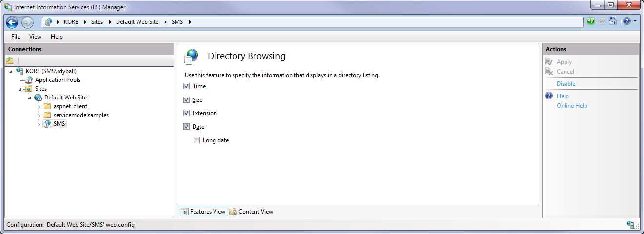
Task: Click the SMS application globe icon
Action: (x=47, y=124)
